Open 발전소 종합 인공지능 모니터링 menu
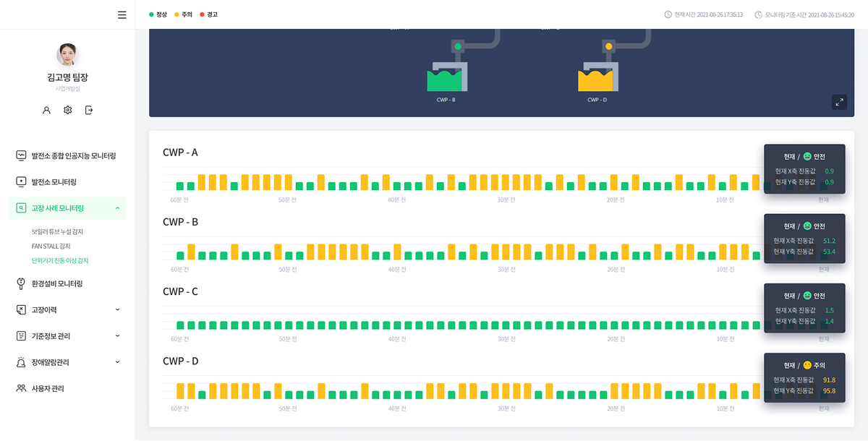 (73, 155)
